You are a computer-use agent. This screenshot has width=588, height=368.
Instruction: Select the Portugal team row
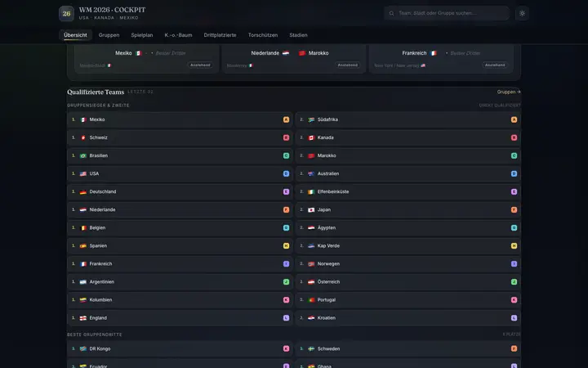tap(408, 300)
